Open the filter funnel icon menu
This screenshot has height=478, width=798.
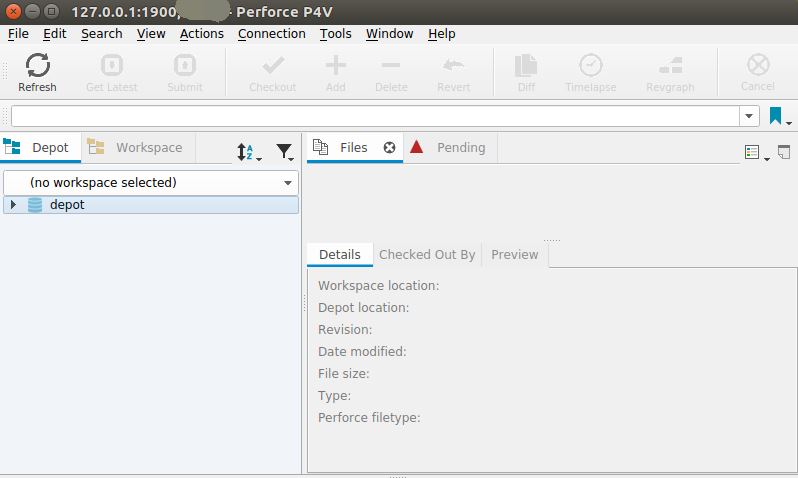[x=284, y=152]
